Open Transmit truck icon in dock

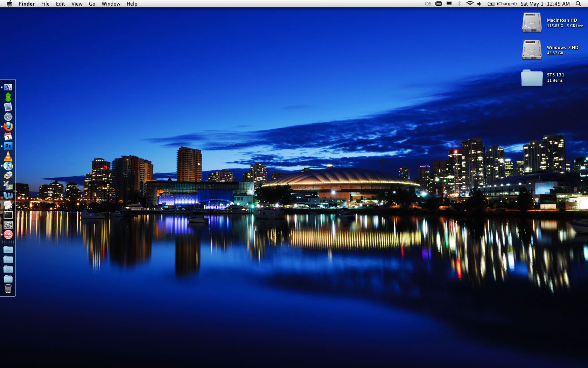8,176
